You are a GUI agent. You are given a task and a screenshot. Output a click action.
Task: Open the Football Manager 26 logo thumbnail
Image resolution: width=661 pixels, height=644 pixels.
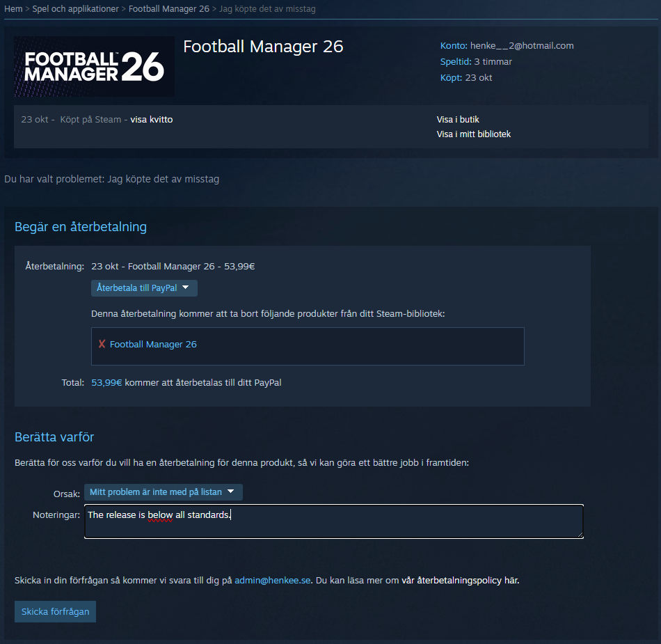95,67
